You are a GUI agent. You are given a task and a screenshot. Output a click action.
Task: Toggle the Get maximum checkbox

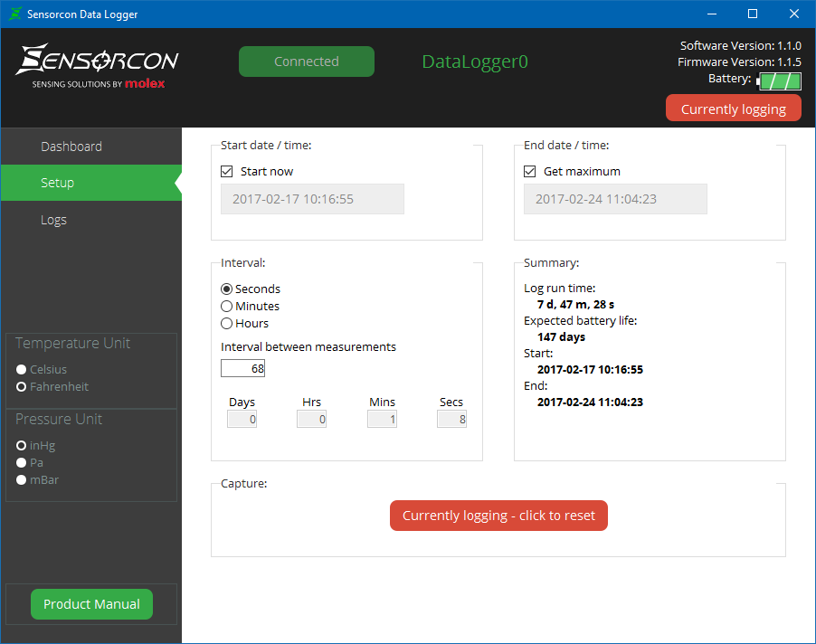click(x=529, y=172)
